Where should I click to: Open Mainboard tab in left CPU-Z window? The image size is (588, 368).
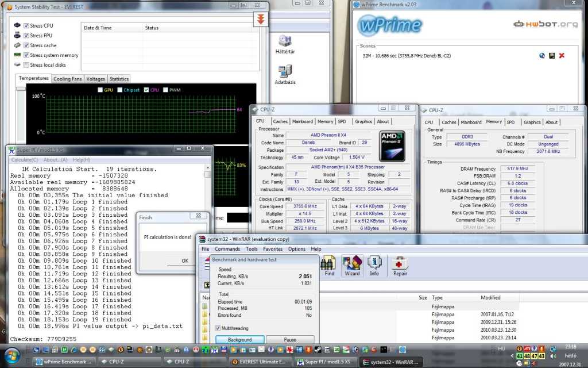[x=302, y=122]
